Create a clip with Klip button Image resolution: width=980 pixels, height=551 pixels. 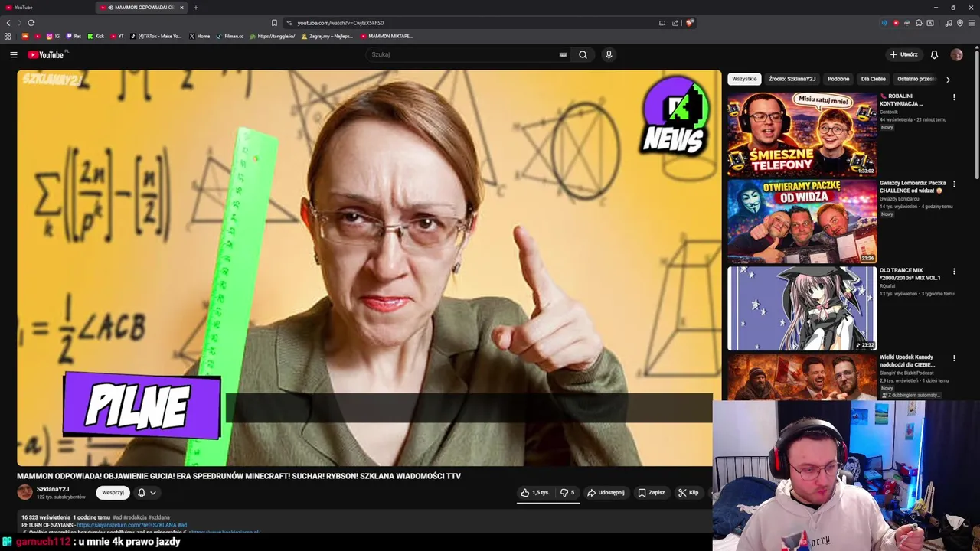pyautogui.click(x=688, y=493)
